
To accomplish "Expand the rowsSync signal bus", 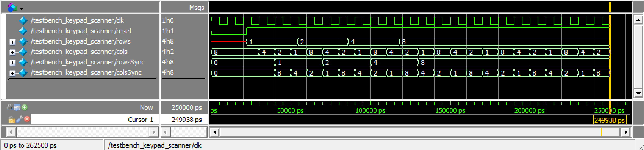I will click(12, 63).
